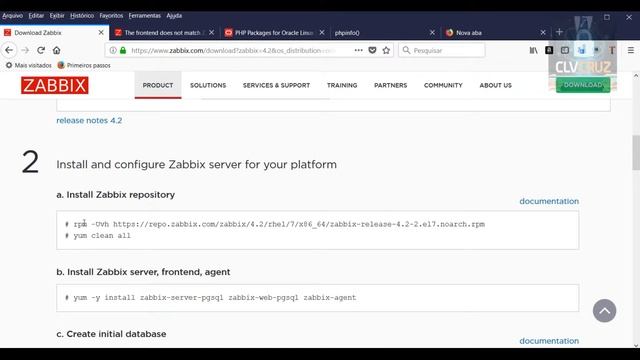The width and height of the screenshot is (640, 360).
Task: Open SERVICES & SUPPORT navigation menu
Action: coord(276,85)
